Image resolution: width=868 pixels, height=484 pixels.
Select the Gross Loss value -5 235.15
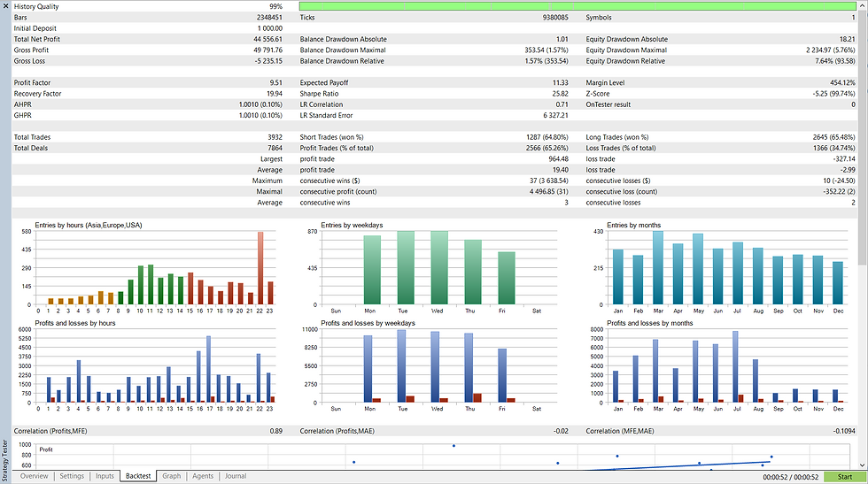click(x=268, y=61)
